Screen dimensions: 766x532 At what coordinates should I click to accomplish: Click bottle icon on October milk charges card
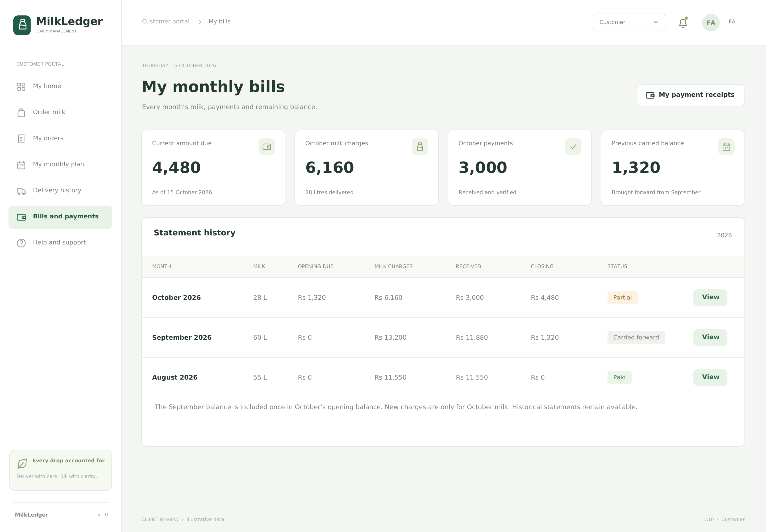(420, 147)
